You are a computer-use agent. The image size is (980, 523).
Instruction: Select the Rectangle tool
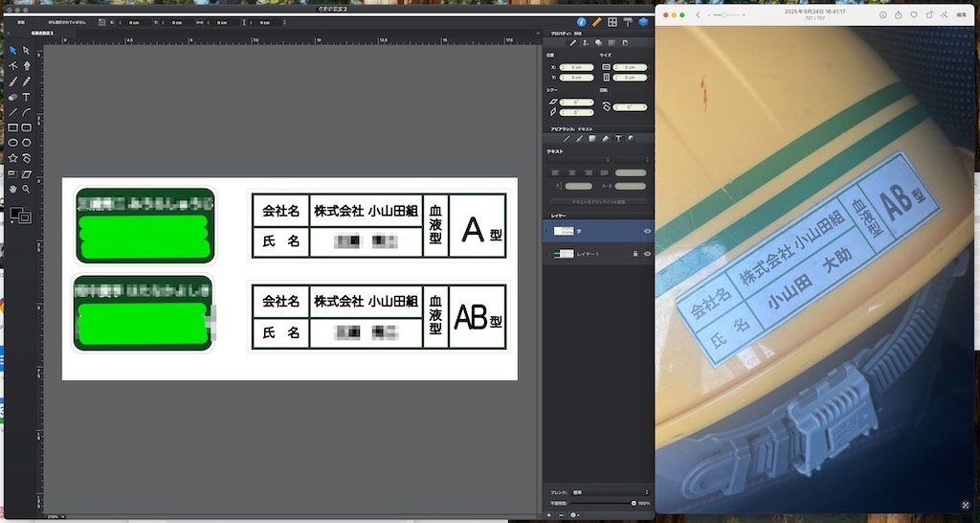tap(12, 127)
